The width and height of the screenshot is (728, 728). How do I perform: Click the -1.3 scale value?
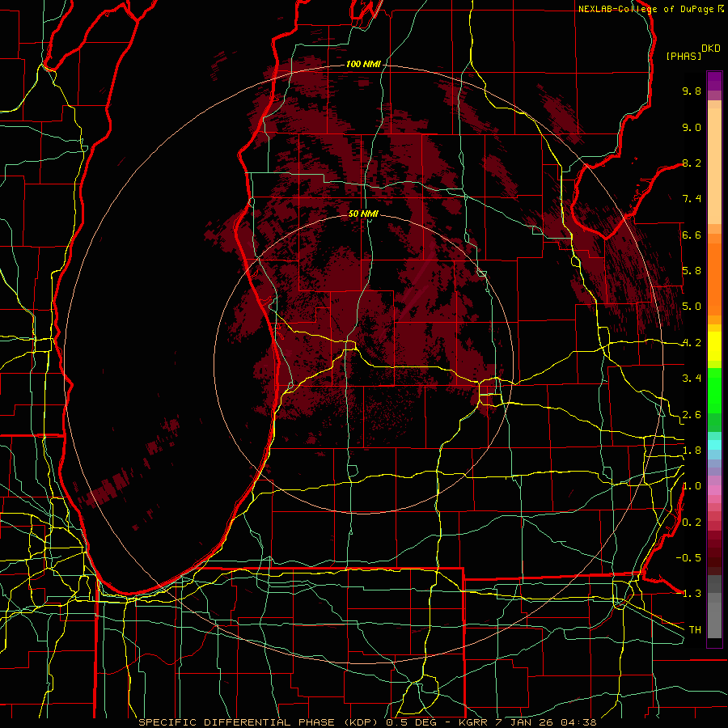[688, 594]
